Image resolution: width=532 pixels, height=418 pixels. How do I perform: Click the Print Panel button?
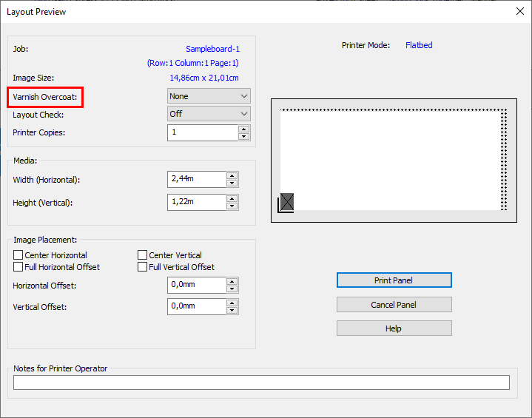tap(394, 280)
